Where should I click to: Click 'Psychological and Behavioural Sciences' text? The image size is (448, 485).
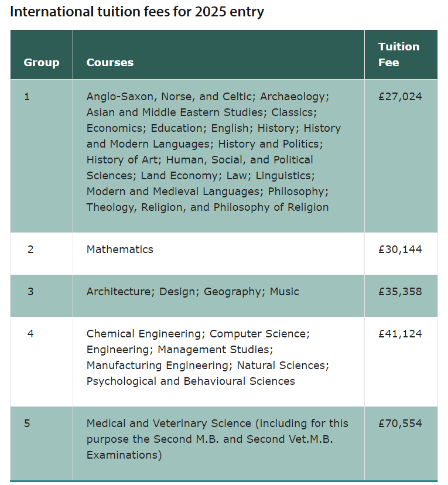(191, 381)
